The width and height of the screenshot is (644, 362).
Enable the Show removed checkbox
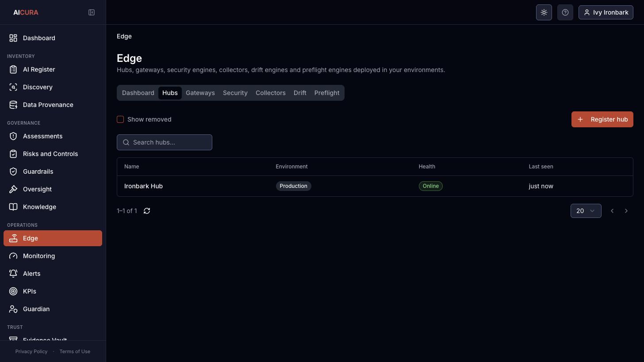[120, 119]
